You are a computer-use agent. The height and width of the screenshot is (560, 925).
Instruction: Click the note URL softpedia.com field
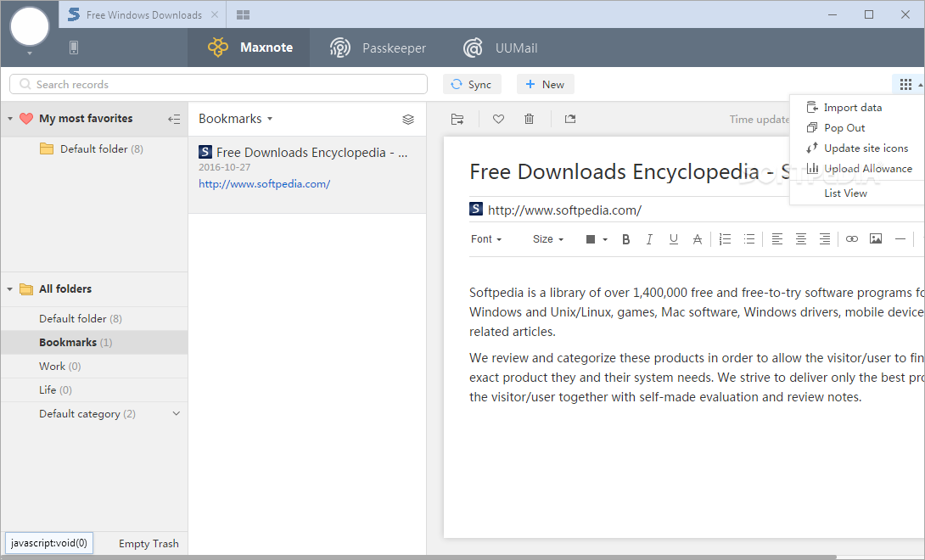tap(564, 210)
